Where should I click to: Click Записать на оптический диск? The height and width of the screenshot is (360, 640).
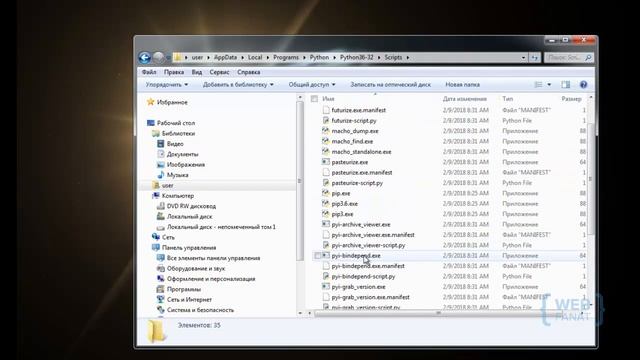[391, 84]
